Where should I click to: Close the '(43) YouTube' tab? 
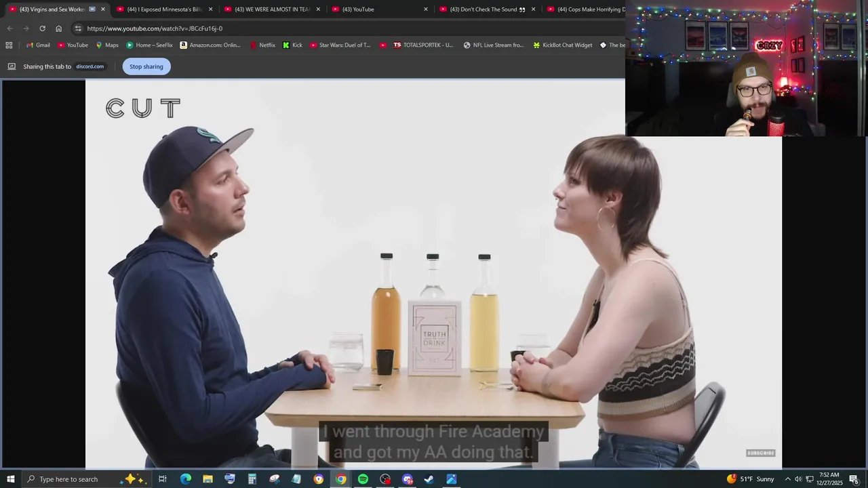[x=426, y=9]
